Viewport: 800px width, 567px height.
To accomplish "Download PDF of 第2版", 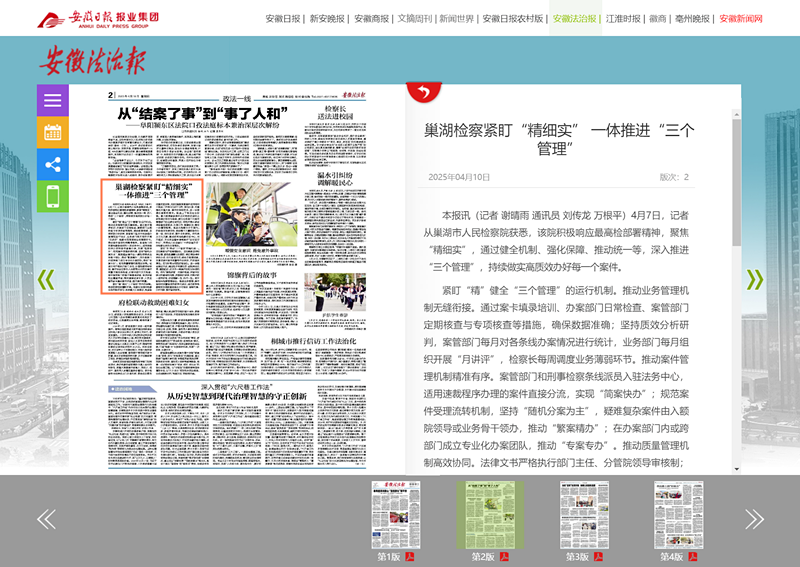I will coord(504,557).
